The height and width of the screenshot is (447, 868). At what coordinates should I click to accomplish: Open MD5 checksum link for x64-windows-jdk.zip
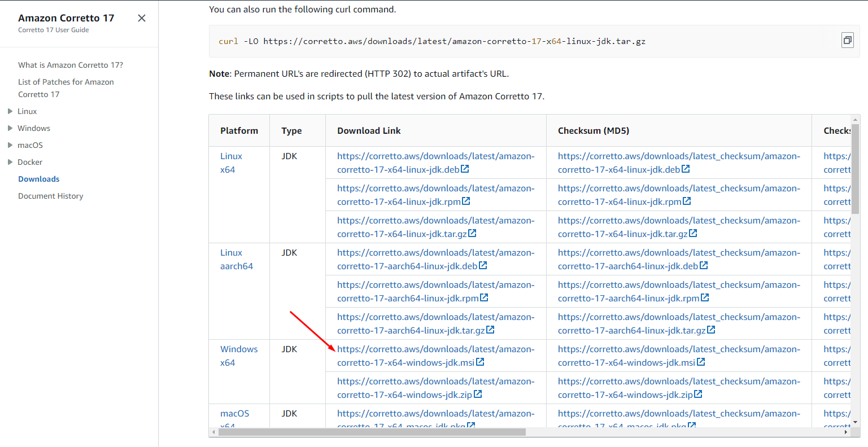(x=679, y=388)
